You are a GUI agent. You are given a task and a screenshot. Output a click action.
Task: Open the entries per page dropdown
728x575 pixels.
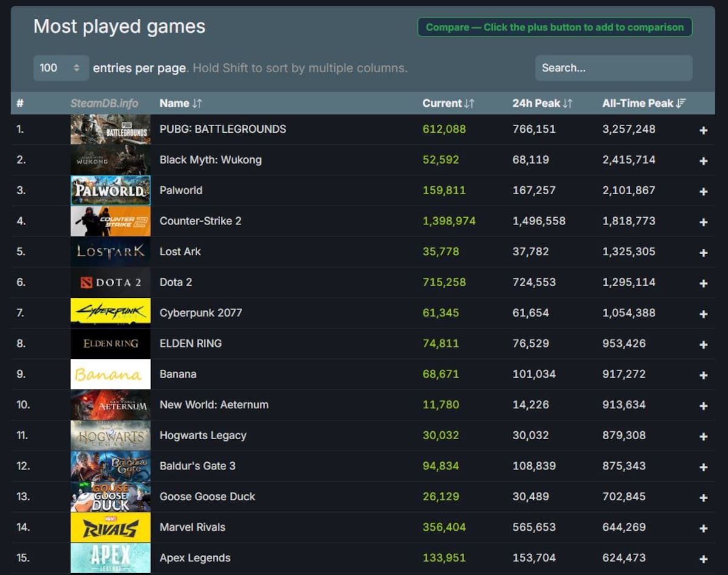[61, 68]
